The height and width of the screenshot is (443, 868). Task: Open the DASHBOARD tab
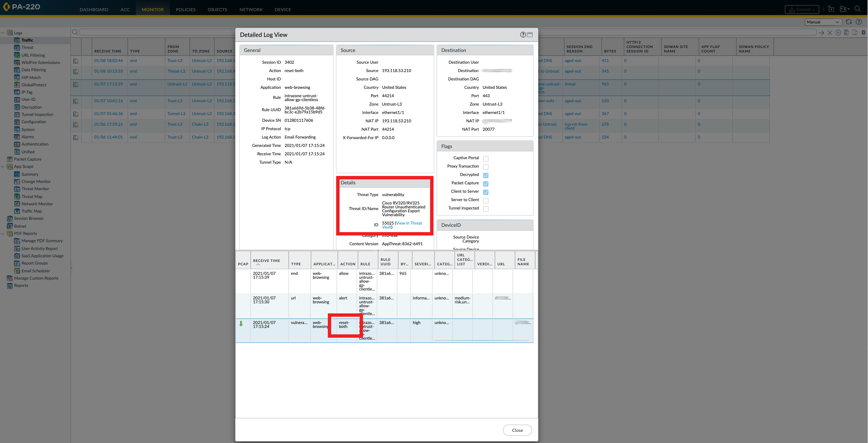pos(94,9)
